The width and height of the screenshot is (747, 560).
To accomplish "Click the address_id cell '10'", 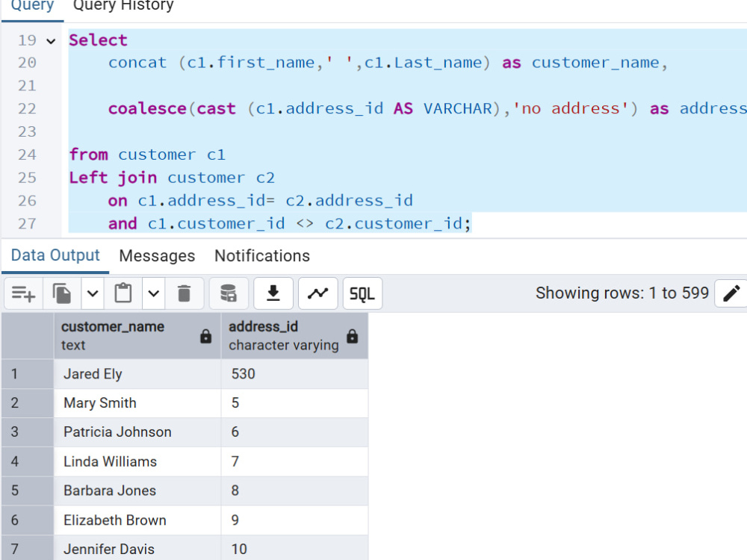I will pos(294,548).
